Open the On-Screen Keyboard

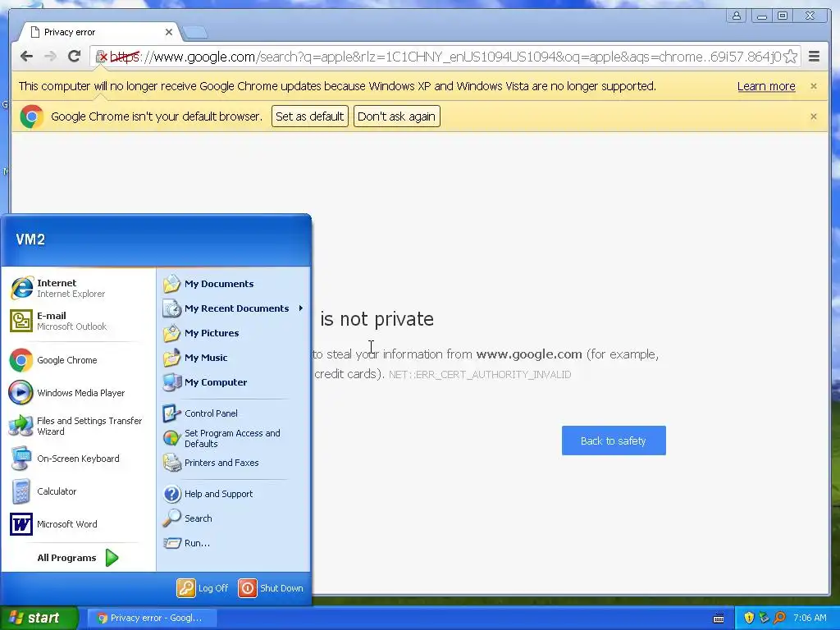(78, 459)
